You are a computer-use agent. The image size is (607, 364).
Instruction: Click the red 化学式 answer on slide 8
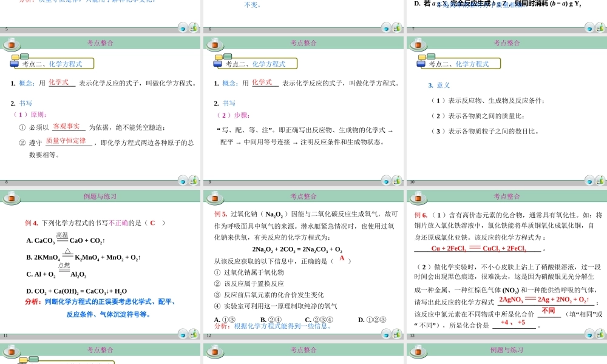tap(58, 82)
